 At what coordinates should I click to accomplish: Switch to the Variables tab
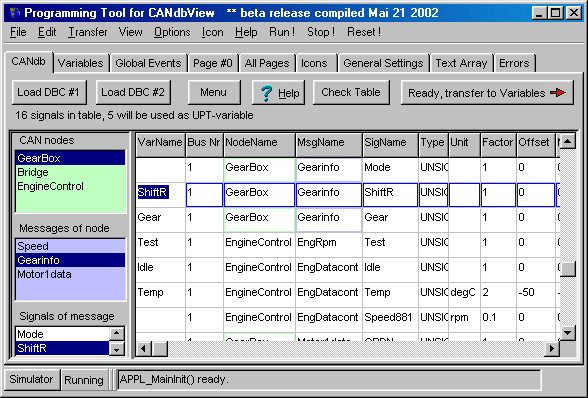[80, 63]
